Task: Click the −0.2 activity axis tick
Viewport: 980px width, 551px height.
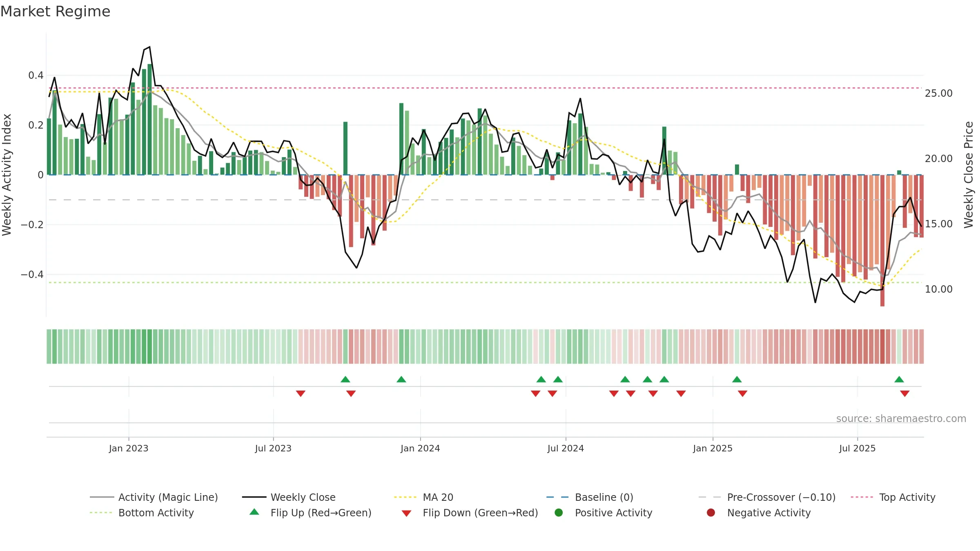Action: pos(32,225)
